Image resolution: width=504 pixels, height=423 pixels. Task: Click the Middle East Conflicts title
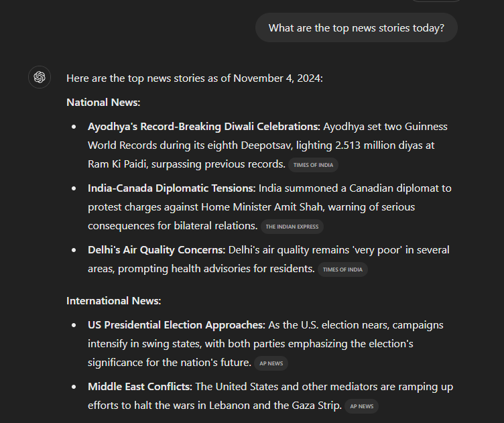click(x=139, y=386)
